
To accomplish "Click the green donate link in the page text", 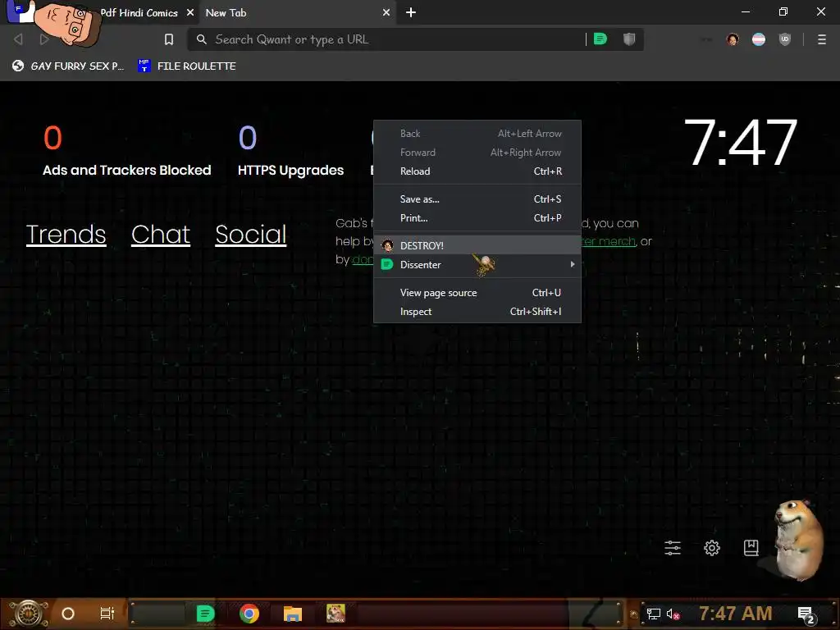I will point(362,259).
